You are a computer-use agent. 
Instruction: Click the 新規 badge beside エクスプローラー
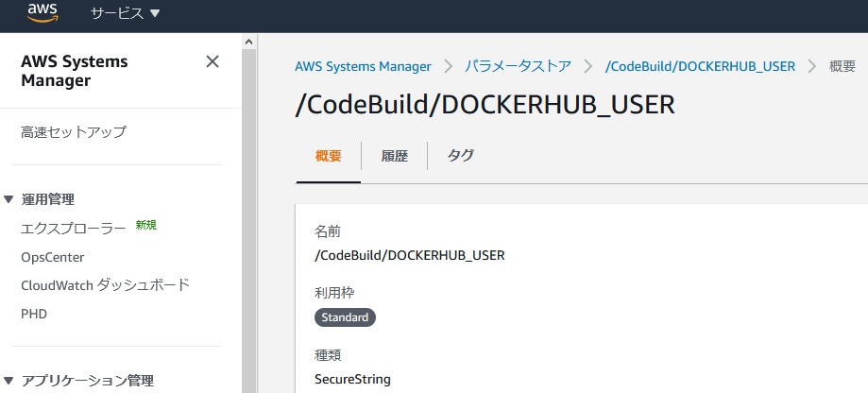146,225
